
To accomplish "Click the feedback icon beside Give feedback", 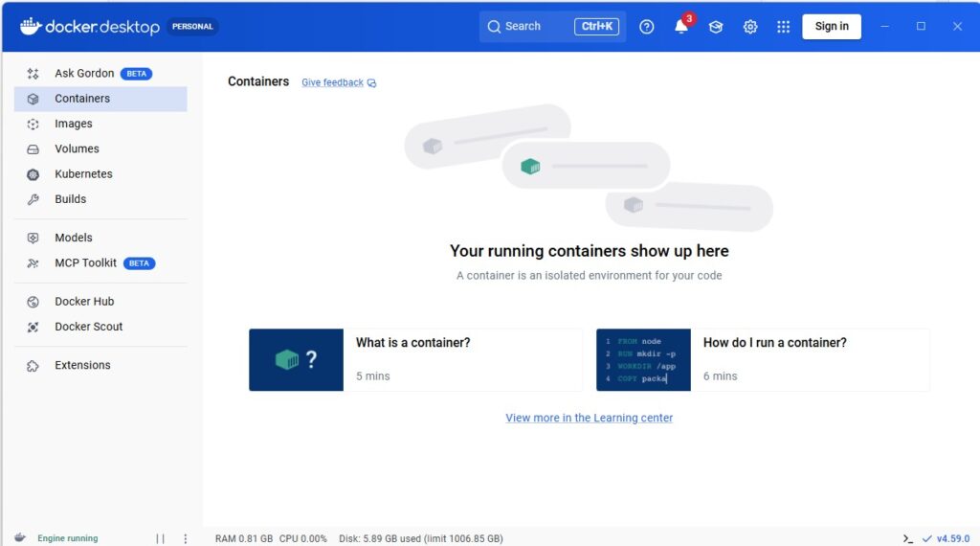I will (371, 83).
